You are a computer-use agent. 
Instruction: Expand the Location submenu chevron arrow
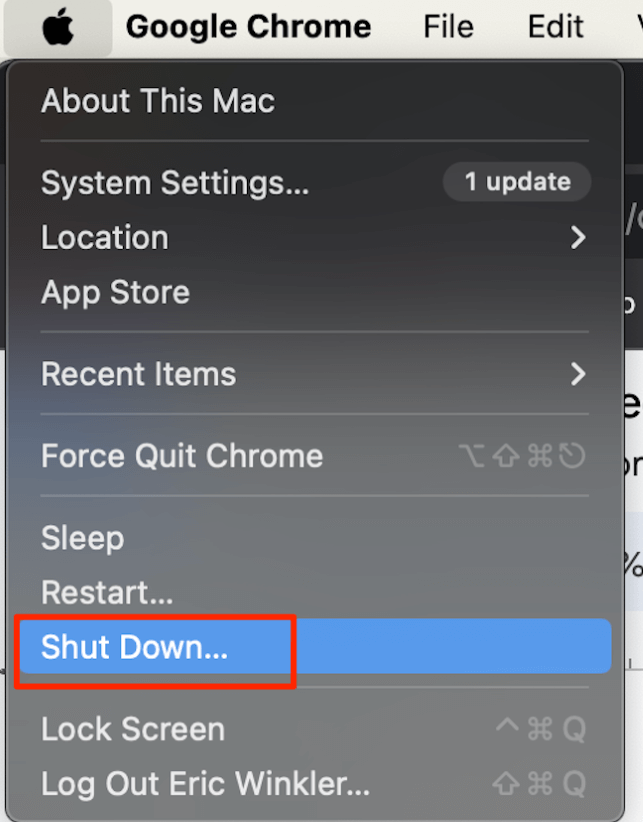[x=578, y=237]
